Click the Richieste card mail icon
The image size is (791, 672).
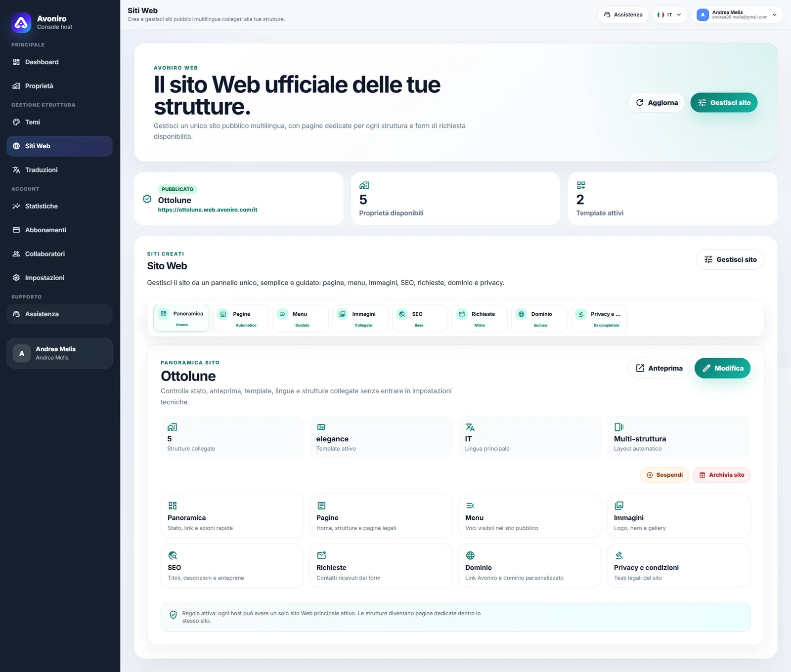pyautogui.click(x=321, y=555)
